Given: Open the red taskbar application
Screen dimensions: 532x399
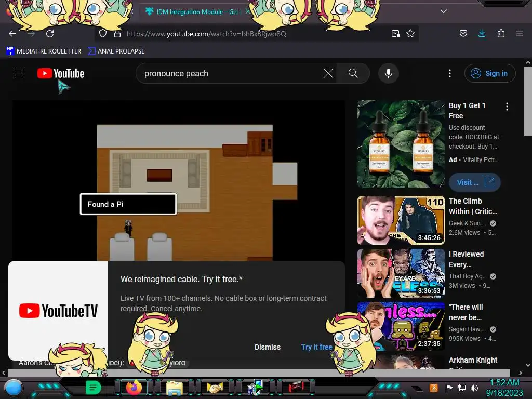Looking at the screenshot, I should [296, 388].
